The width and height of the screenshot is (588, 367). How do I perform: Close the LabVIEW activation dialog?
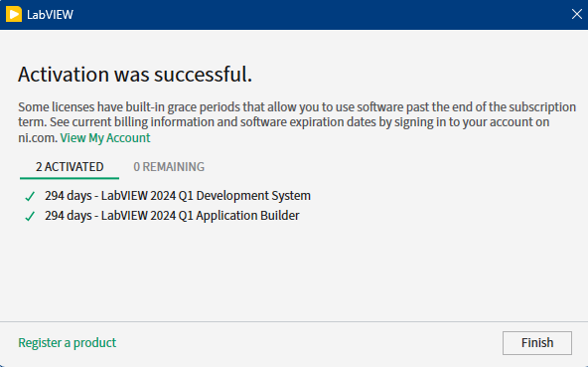coord(576,14)
